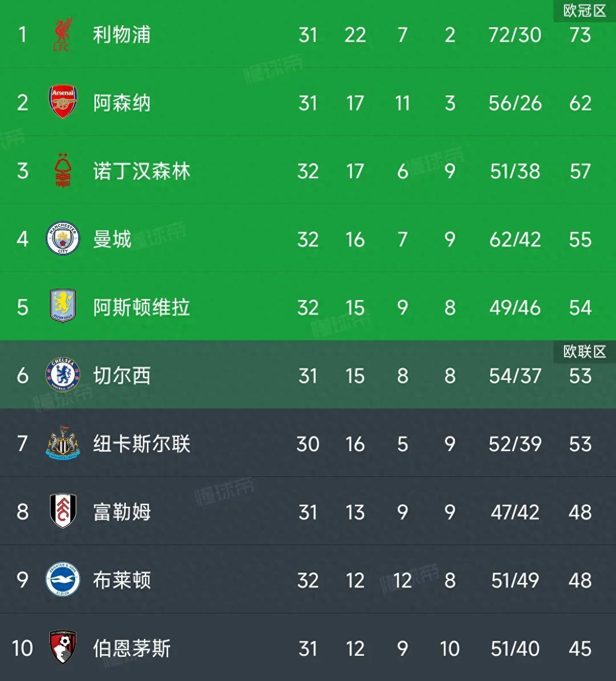Tap the Chelsea club crest
Viewport: 616px width, 681px height.
pyautogui.click(x=63, y=375)
